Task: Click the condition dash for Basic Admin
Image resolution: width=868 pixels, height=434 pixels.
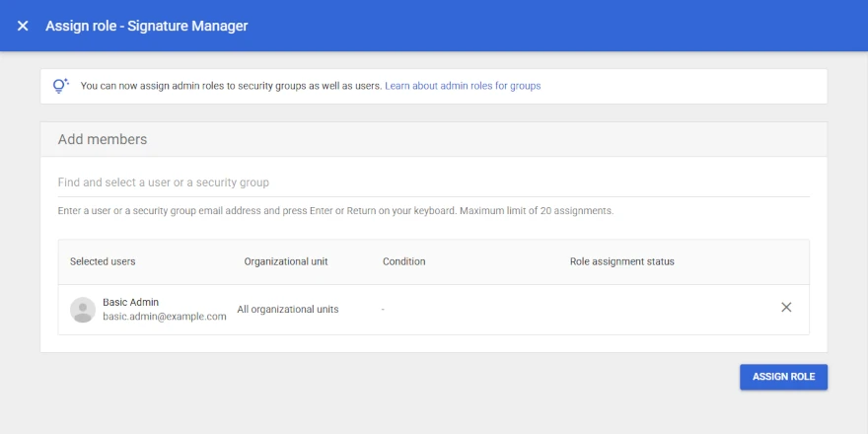Action: 383,310
